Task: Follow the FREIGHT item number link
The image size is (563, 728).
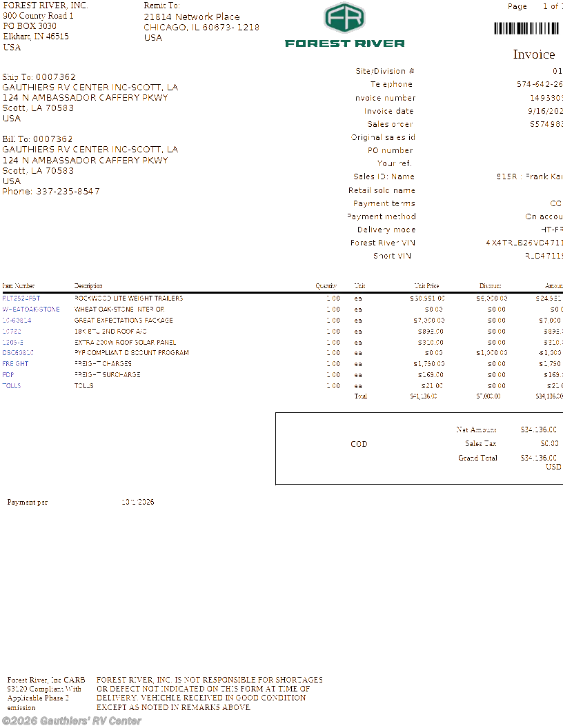Action: (x=15, y=364)
